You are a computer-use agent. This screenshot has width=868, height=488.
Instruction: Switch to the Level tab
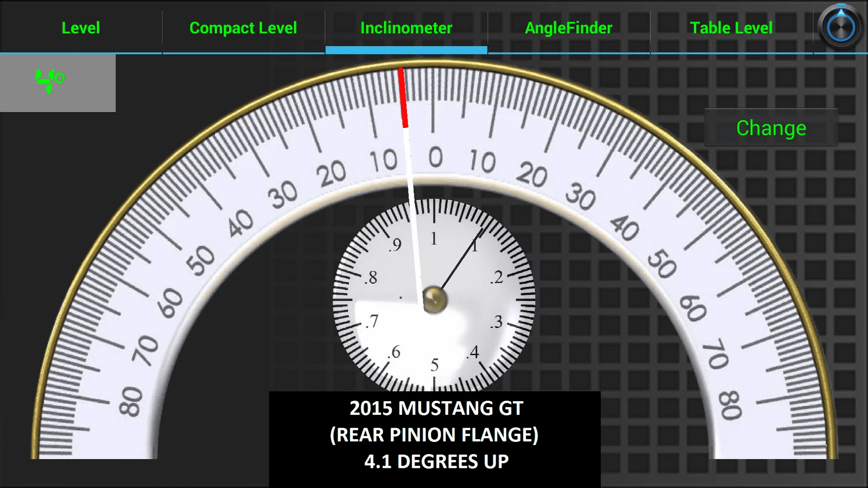(x=81, y=28)
